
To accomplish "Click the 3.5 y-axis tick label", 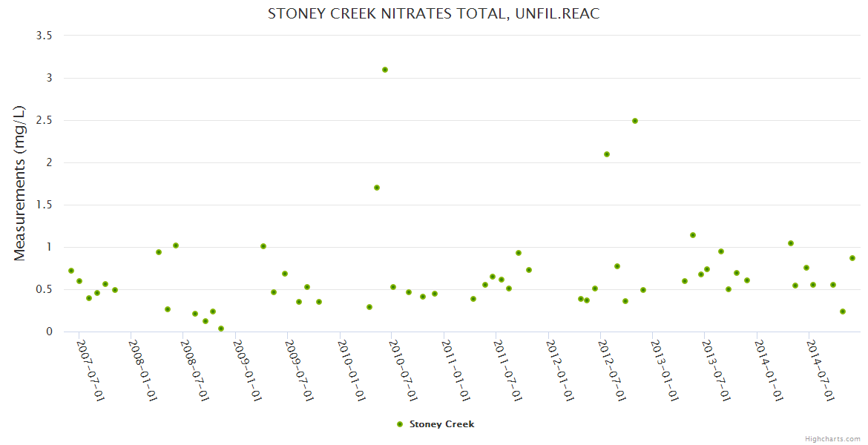I will point(44,36).
